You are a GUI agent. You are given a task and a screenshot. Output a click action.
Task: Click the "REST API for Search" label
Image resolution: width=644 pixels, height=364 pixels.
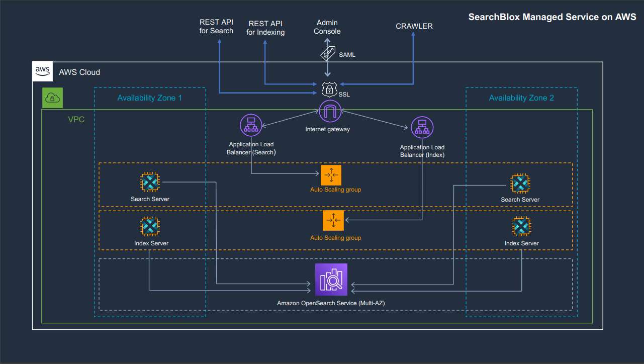tap(216, 26)
